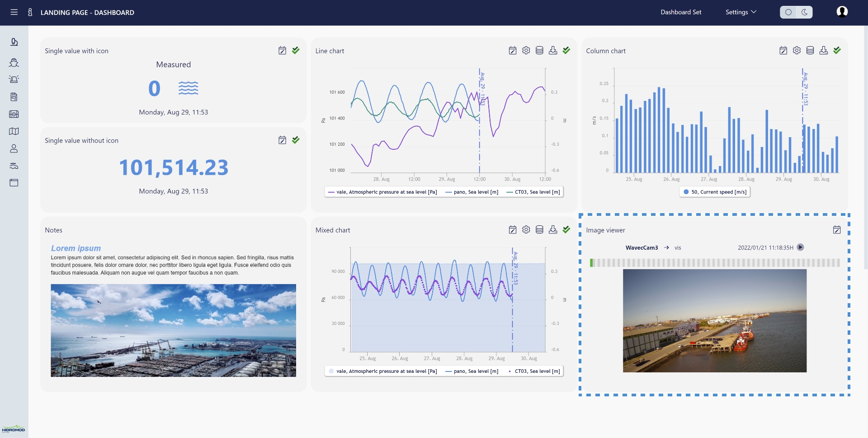Click the microscope icon in sidebar
868x438 pixels.
pyautogui.click(x=14, y=42)
